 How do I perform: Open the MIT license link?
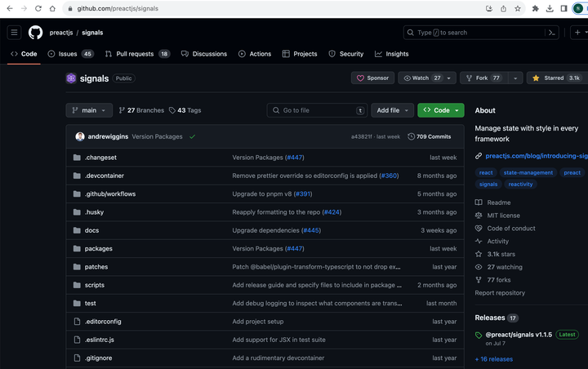point(497,216)
